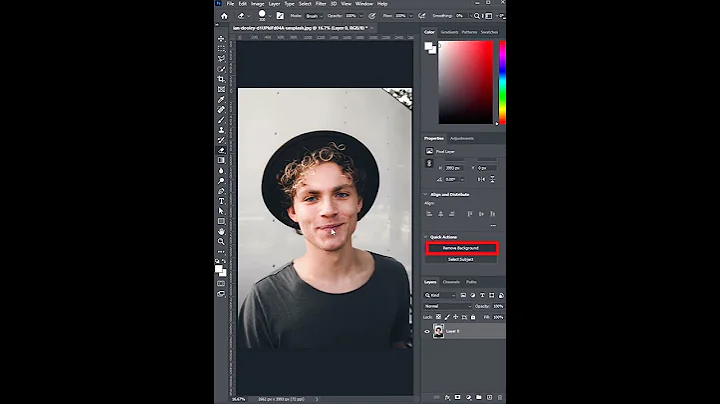
Task: Open the eraser Mode dropdown
Action: coord(314,16)
